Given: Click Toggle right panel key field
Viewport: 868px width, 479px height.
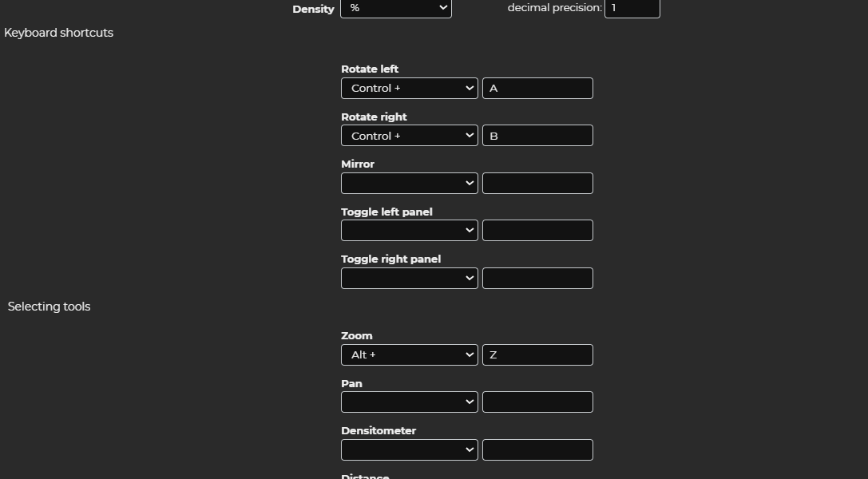Looking at the screenshot, I should [x=537, y=279].
